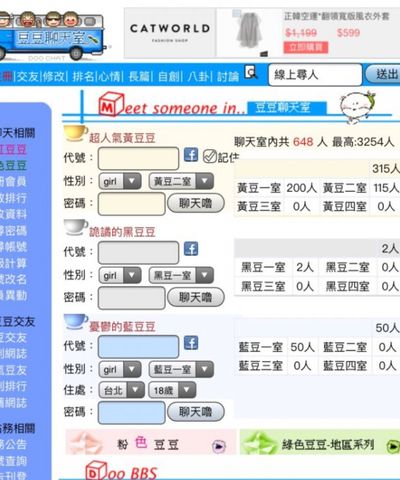Click the 豆豆聊天室 bus logo

tap(53, 35)
